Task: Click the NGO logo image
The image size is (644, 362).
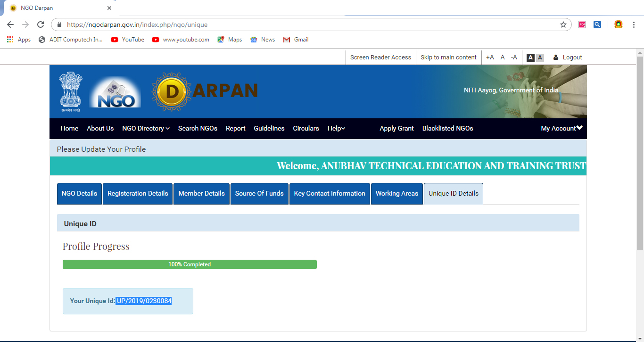Action: 116,92
